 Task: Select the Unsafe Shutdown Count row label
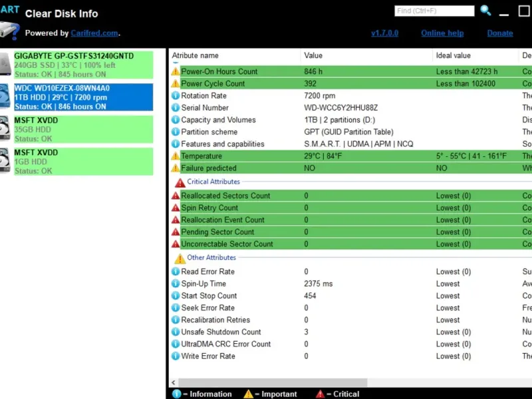pyautogui.click(x=221, y=332)
